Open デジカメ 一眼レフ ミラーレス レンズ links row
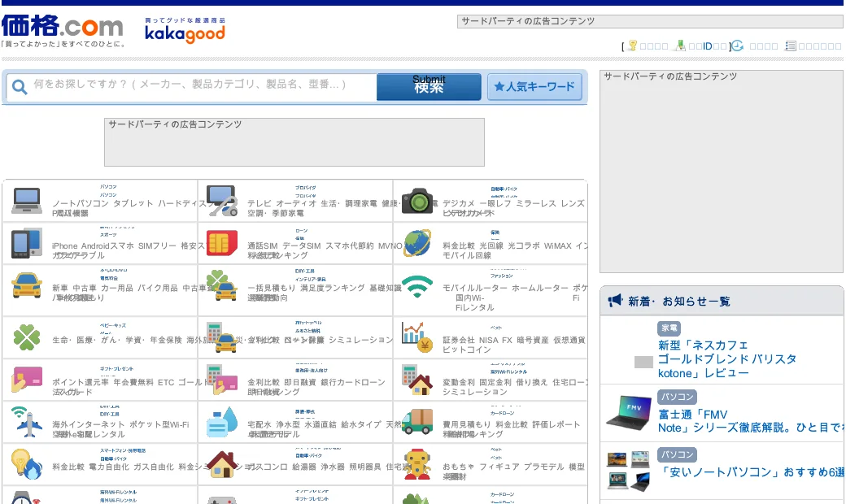Image resolution: width=846 pixels, height=504 pixels. (x=513, y=203)
